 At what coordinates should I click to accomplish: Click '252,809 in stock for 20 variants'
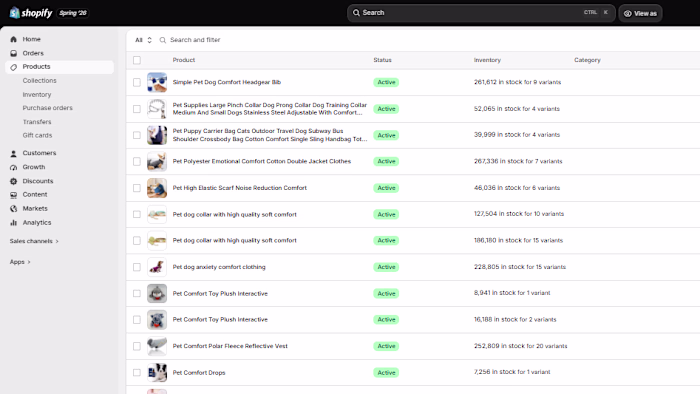(521, 346)
